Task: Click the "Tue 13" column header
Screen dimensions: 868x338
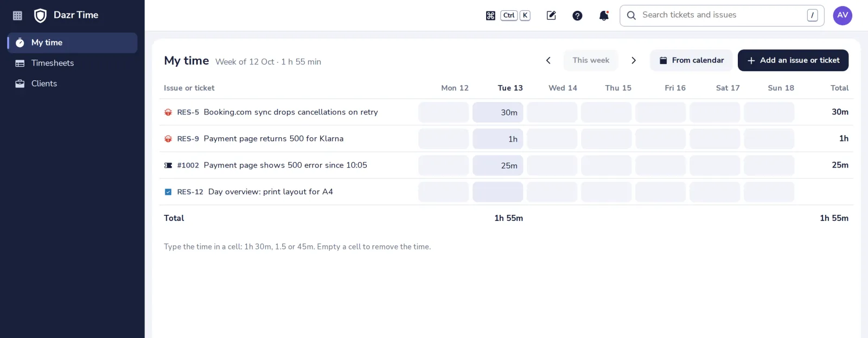Action: [510, 88]
